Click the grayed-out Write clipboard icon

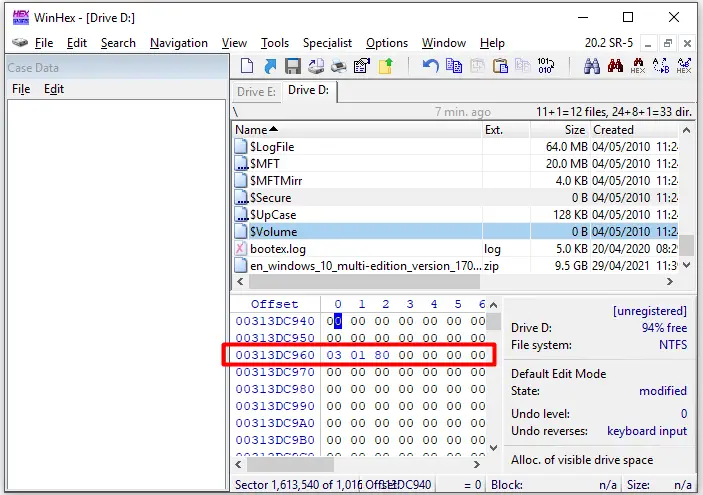[523, 66]
